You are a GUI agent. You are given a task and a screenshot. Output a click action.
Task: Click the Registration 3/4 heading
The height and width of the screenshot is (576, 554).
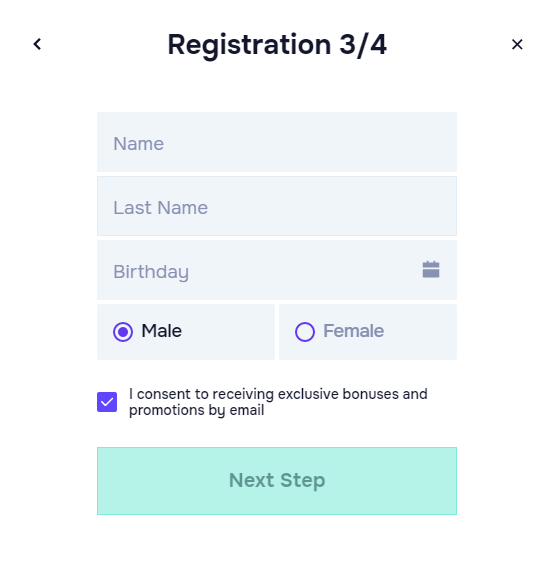[277, 45]
